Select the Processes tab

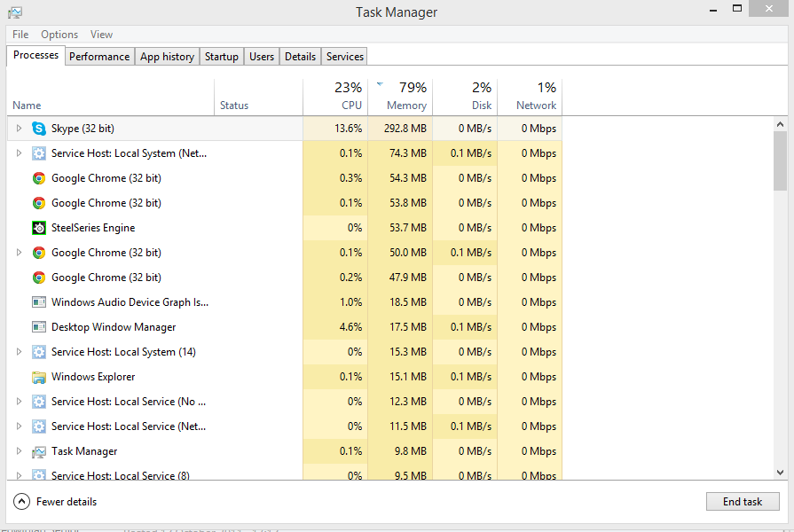click(x=36, y=55)
